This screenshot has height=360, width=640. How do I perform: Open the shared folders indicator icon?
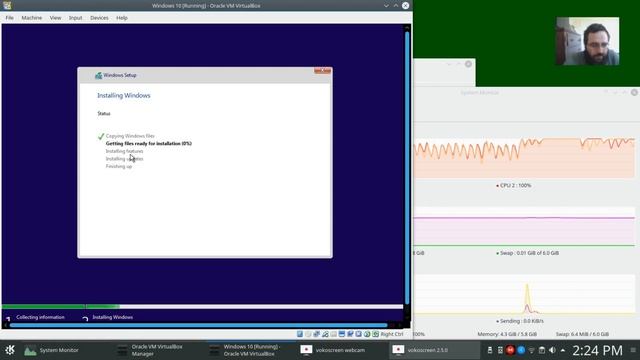click(x=333, y=334)
